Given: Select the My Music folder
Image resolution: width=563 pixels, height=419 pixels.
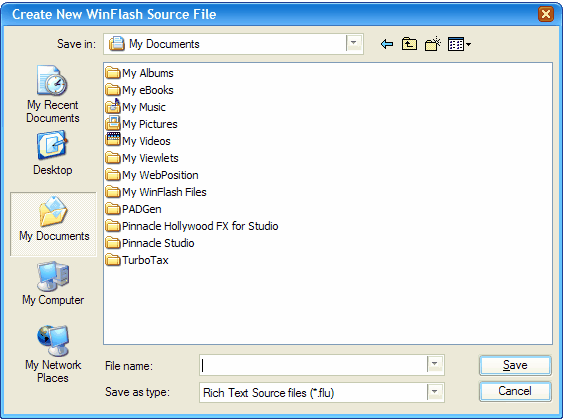Looking at the screenshot, I should point(136,107).
